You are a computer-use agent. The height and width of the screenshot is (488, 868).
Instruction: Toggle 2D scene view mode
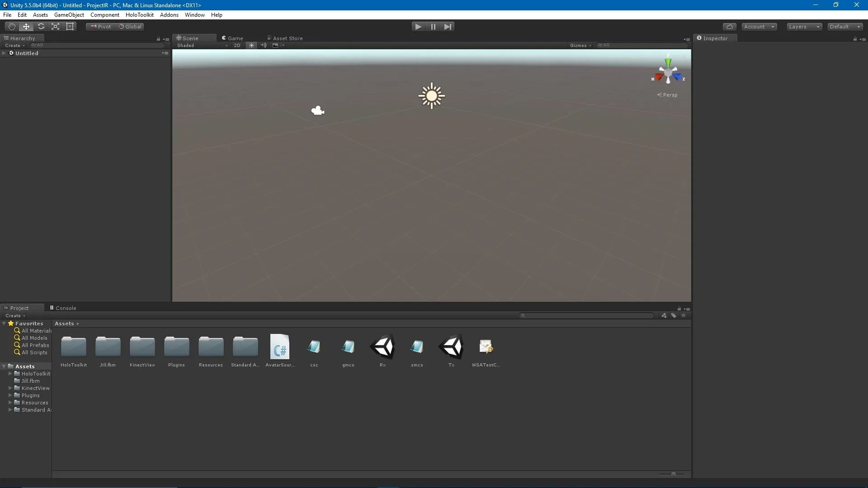(237, 45)
